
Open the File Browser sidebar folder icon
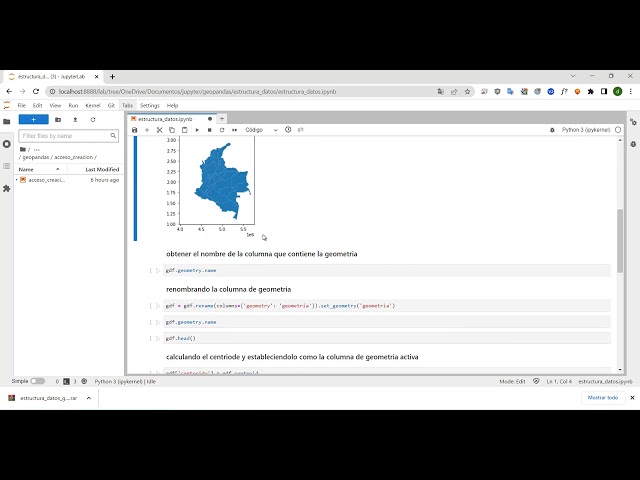7,122
